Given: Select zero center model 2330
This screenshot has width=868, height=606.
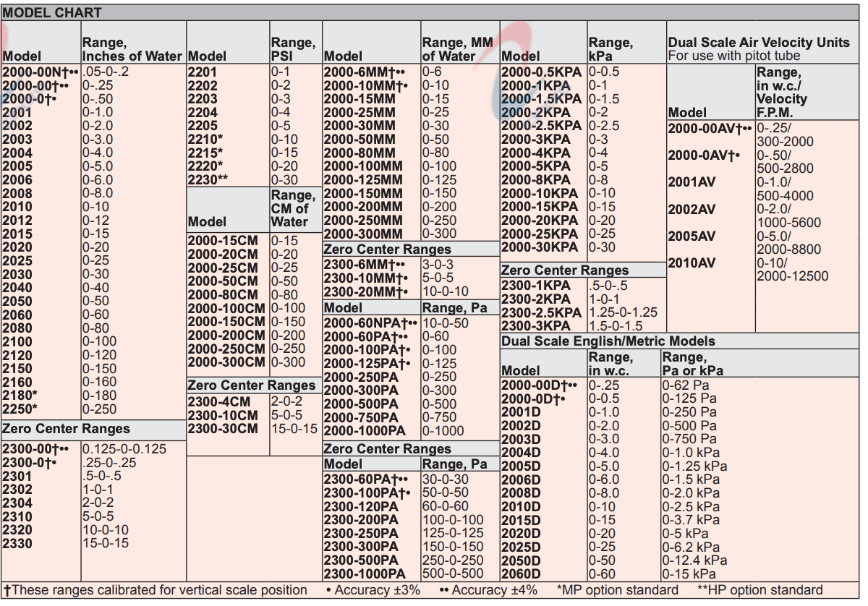Looking at the screenshot, I should point(17,543).
